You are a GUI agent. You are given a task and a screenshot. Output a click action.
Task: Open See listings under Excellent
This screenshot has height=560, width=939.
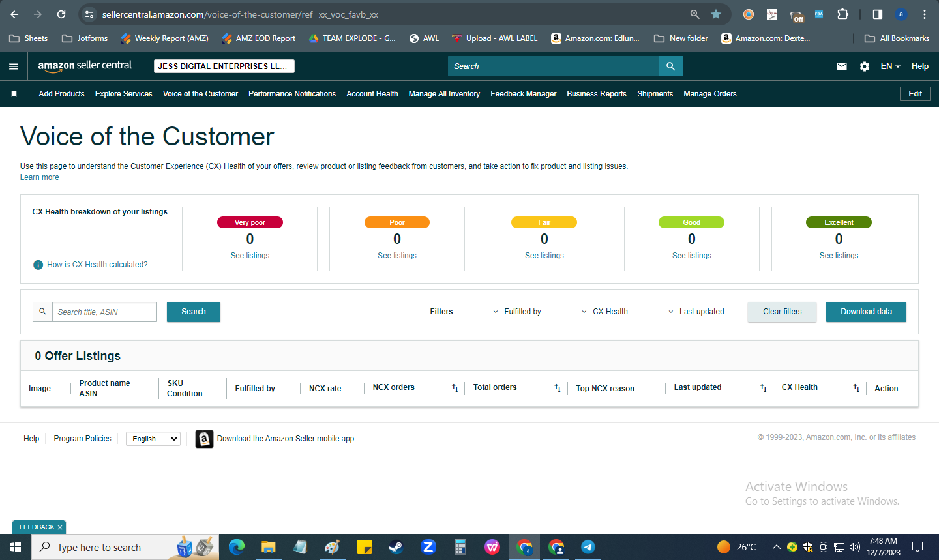tap(839, 256)
